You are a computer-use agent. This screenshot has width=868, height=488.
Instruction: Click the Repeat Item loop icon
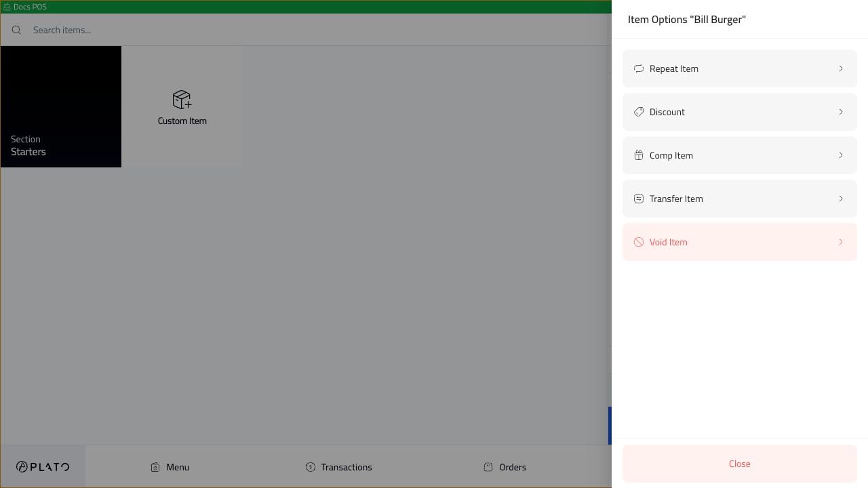(x=639, y=68)
